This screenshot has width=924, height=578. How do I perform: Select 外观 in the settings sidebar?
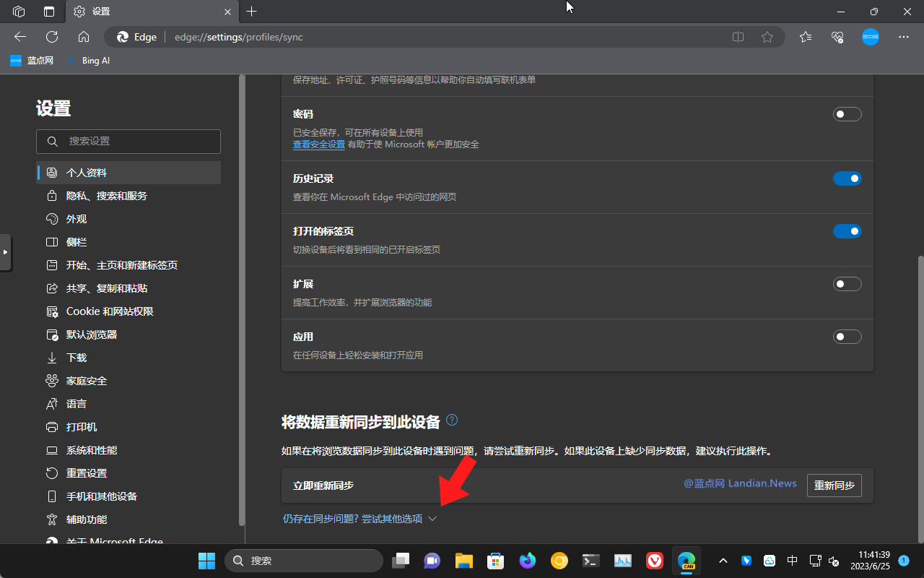76,218
